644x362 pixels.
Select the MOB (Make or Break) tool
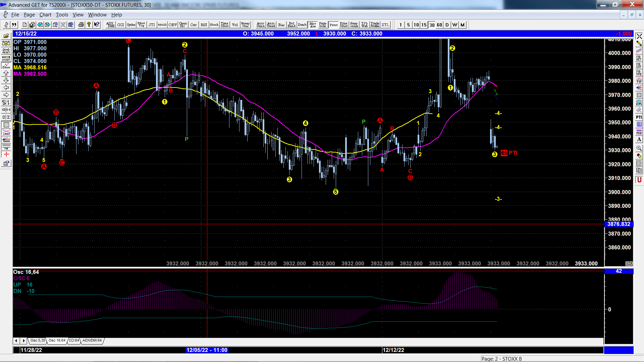coord(639,132)
